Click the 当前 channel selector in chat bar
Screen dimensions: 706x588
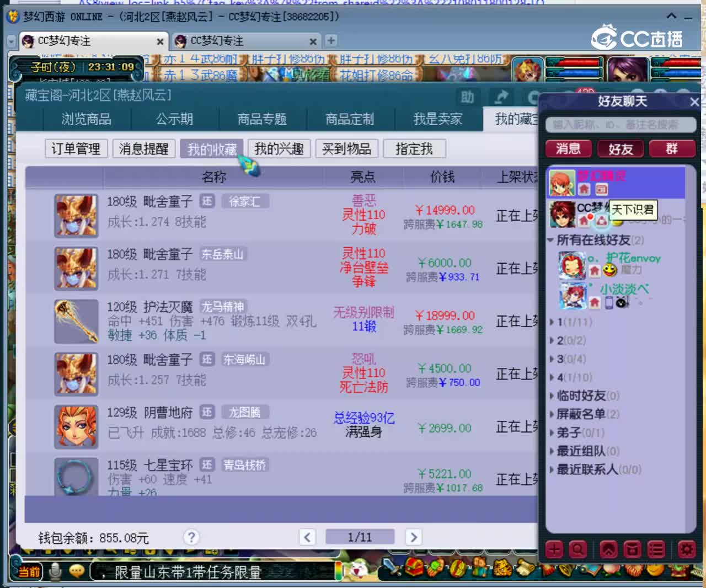click(29, 571)
